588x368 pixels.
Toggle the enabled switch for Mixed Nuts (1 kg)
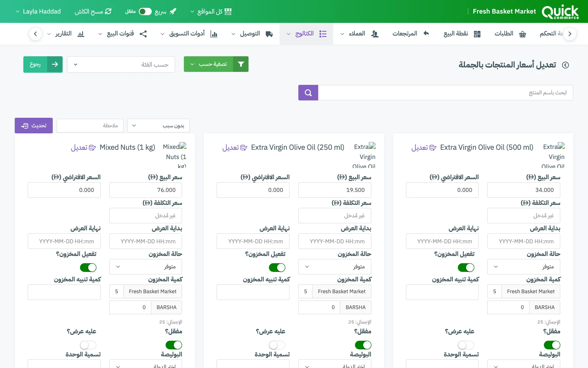pos(174,345)
